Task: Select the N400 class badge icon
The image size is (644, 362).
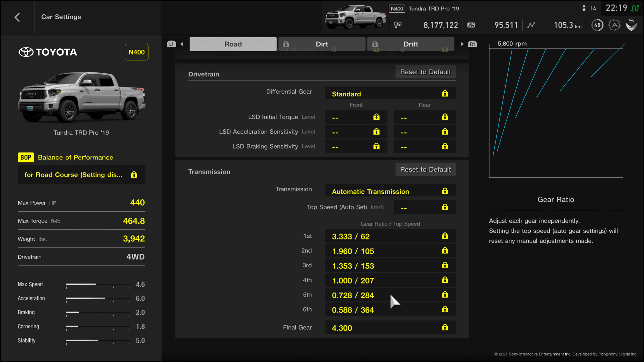Action: [x=136, y=52]
